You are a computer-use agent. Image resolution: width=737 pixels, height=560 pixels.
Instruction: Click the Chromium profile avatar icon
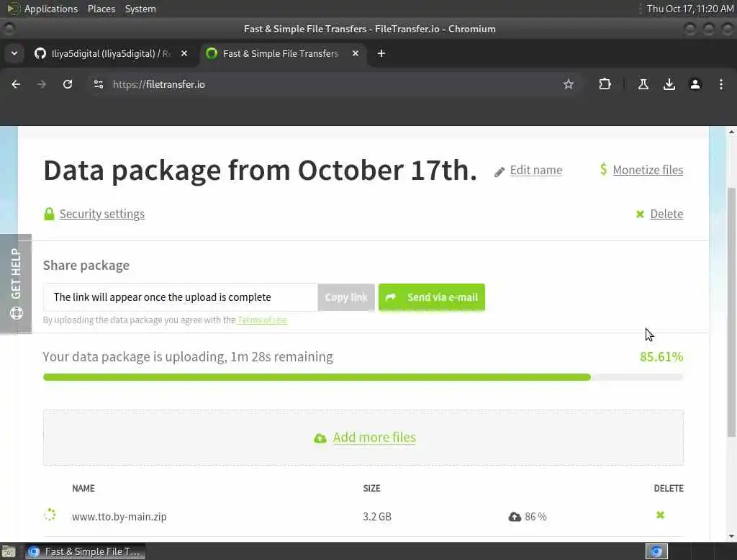[695, 84]
